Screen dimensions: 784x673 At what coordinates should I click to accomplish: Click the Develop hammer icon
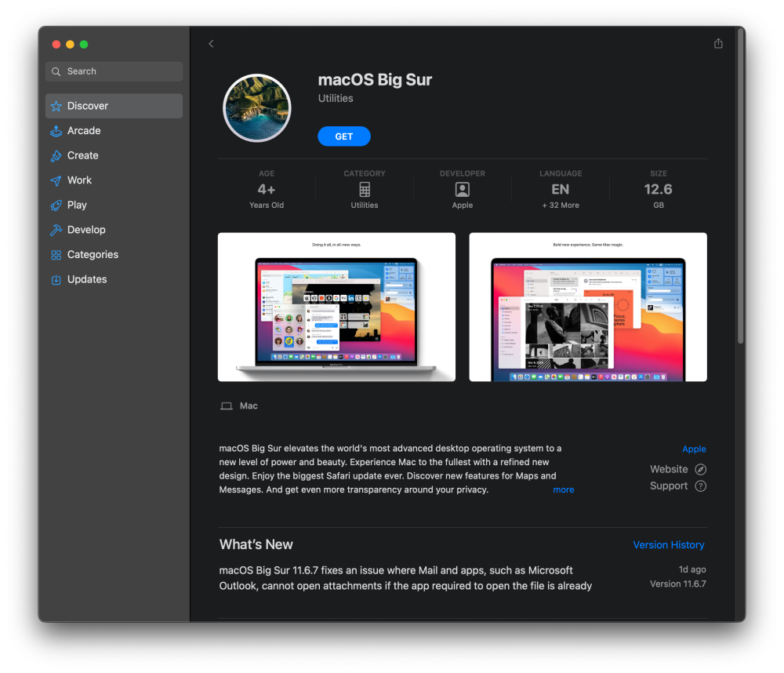tap(56, 230)
